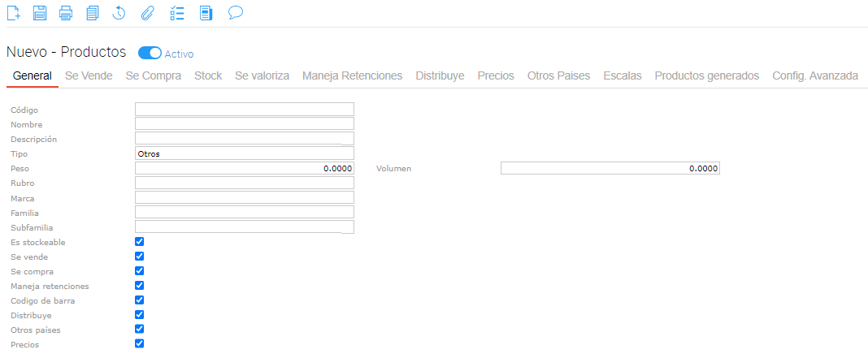Open comments with the speech bubble icon
Image resolution: width=868 pixels, height=358 pixels.
coord(236,13)
